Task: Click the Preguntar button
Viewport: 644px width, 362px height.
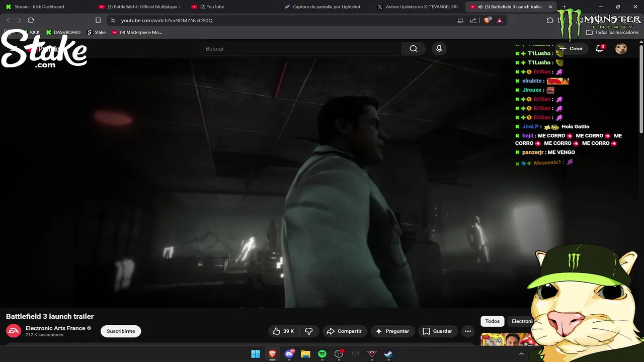Action: pyautogui.click(x=392, y=331)
